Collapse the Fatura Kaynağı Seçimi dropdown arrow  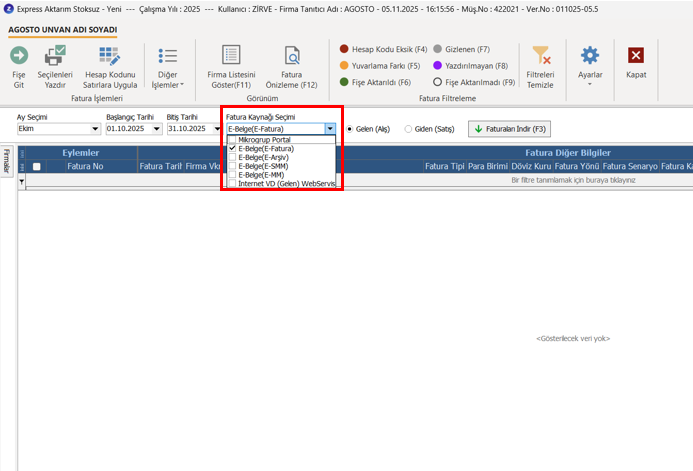tap(330, 129)
